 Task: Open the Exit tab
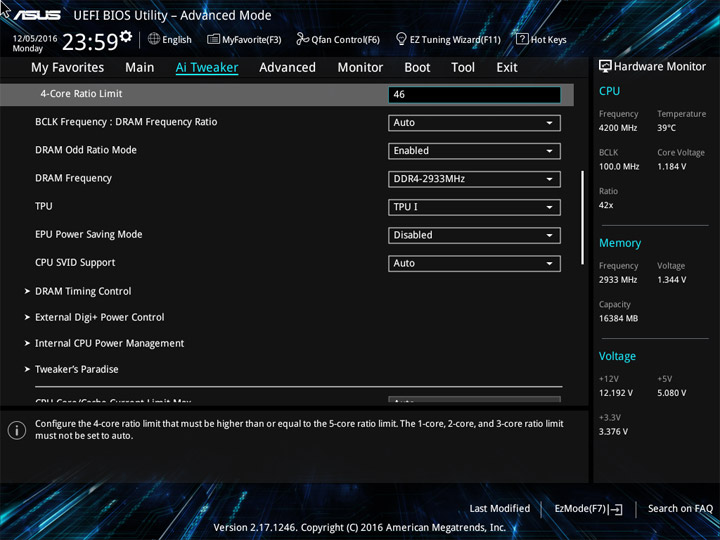click(507, 68)
